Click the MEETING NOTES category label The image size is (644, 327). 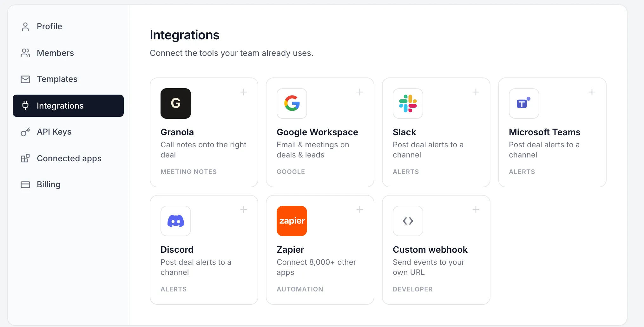pyautogui.click(x=188, y=172)
